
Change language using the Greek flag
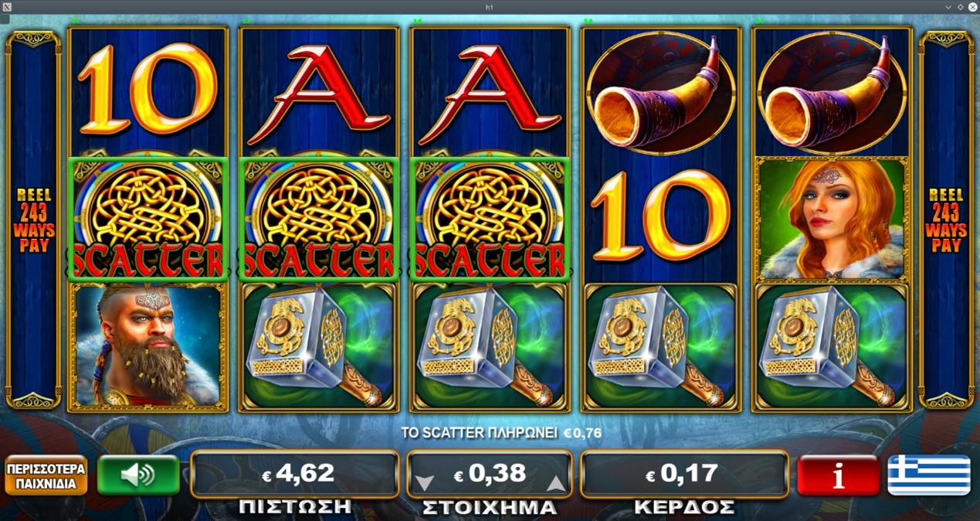point(928,475)
